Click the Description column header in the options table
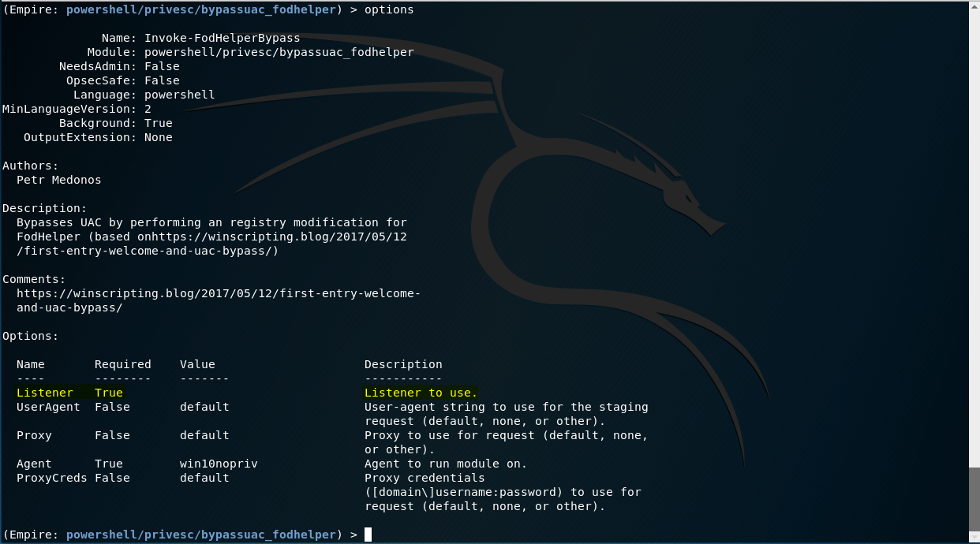Image resolution: width=980 pixels, height=544 pixels. click(x=403, y=364)
